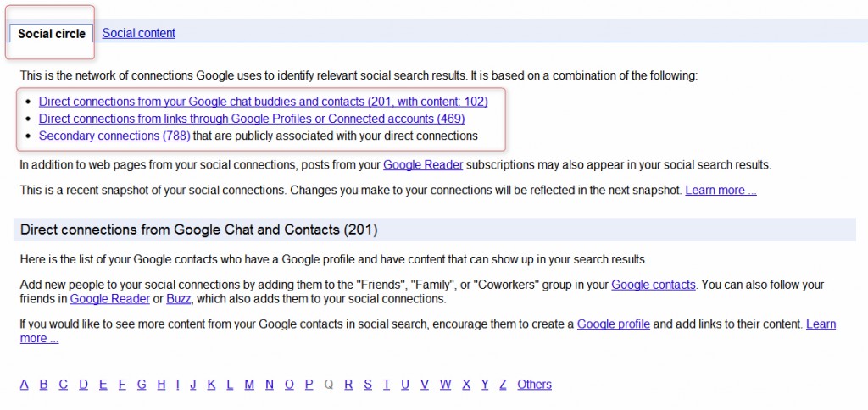Jump to contacts starting with C
Image resolution: width=868 pixels, height=410 pixels.
pyautogui.click(x=63, y=385)
